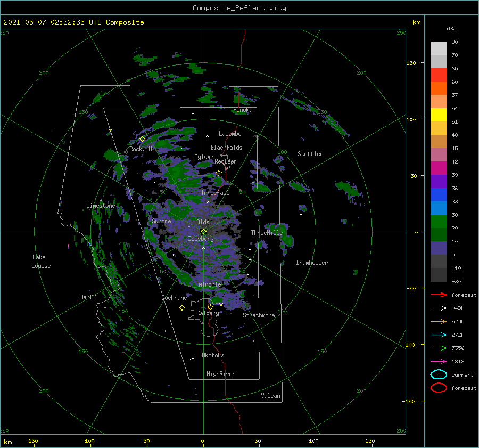The image size is (479, 448).
Task: Click the Airdrie city label
Action: click(210, 284)
